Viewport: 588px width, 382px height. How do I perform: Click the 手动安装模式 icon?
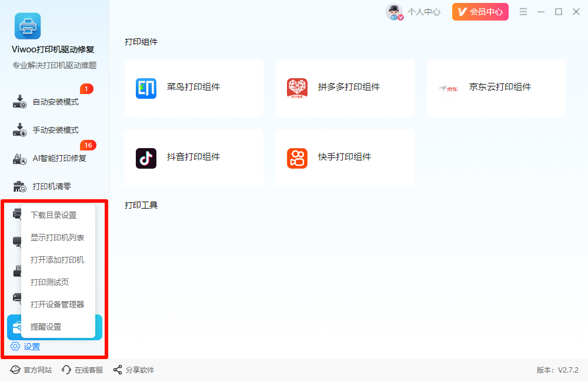(x=19, y=130)
